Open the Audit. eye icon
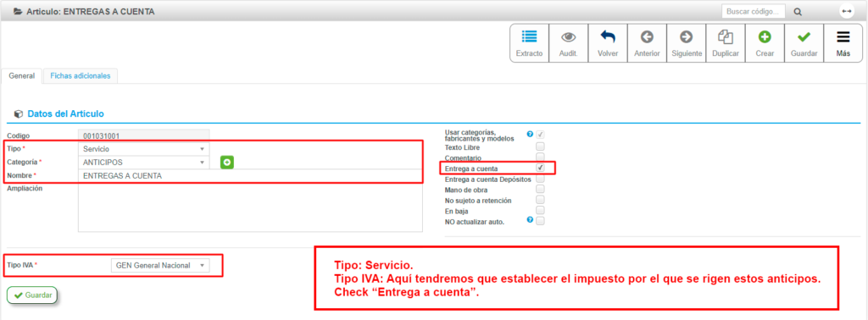The height and width of the screenshot is (320, 868). (x=569, y=43)
